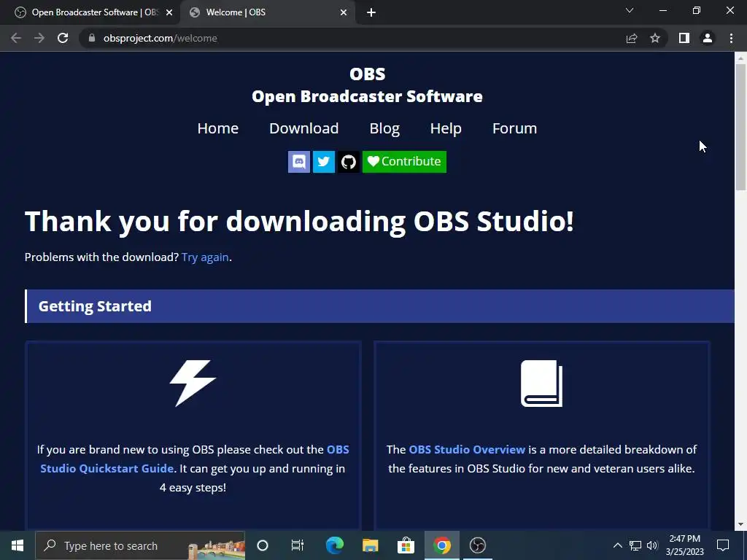Click the Chrome taskbar icon
The image size is (747, 560).
[x=441, y=545]
